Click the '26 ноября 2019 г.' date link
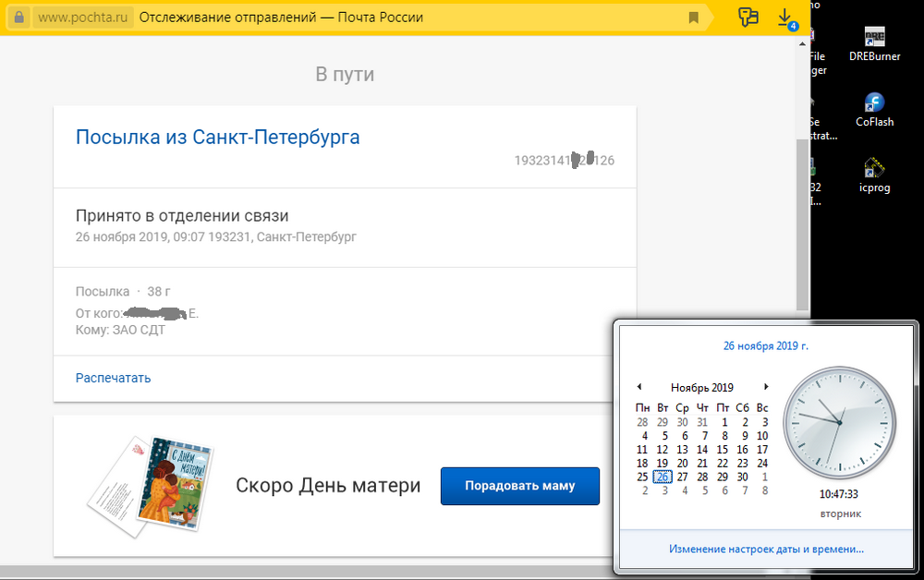 click(765, 345)
